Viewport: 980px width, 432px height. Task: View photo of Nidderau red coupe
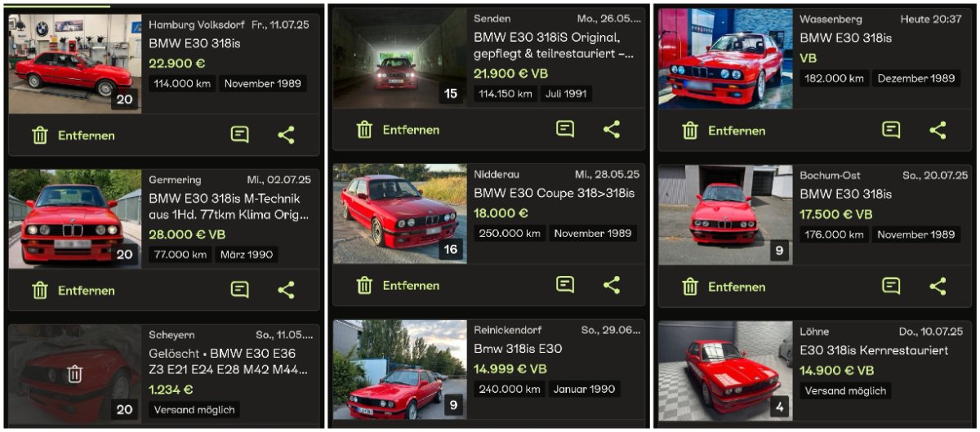399,214
